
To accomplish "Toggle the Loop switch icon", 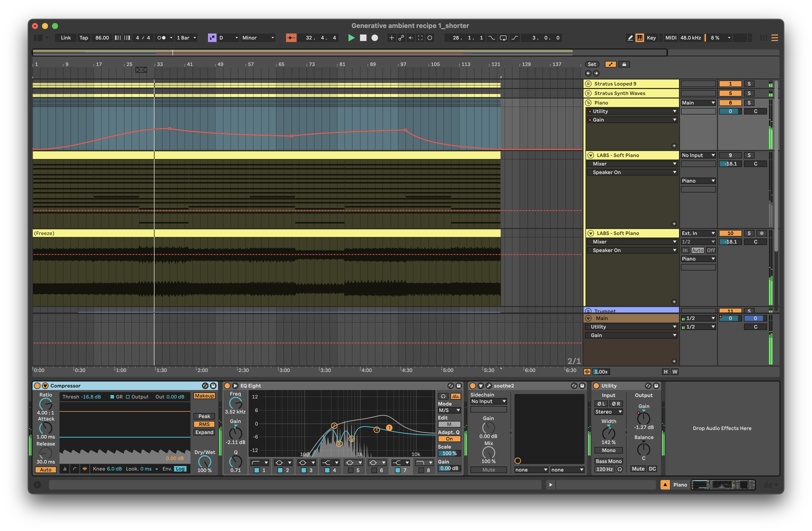I will (503, 38).
